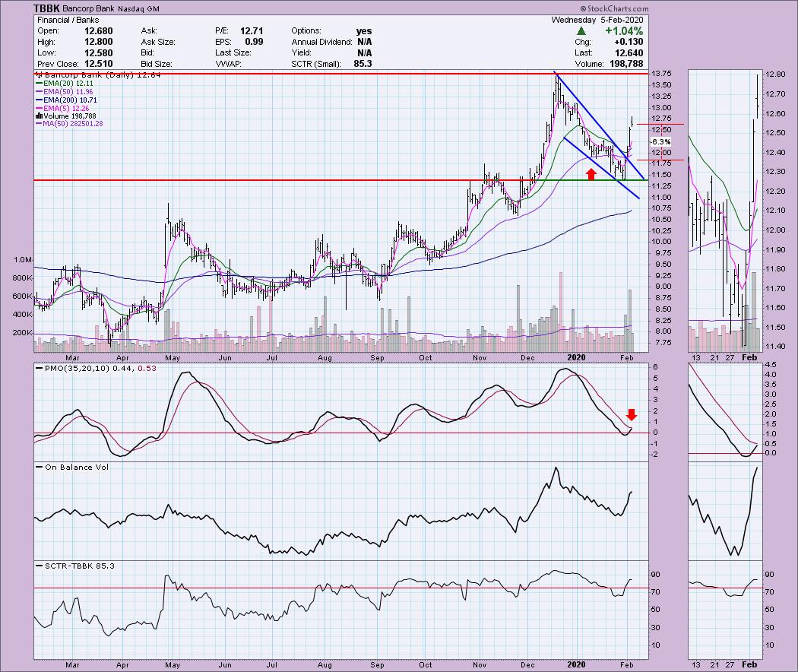Click the EMA(50) 11.96 legend entry

coord(68,92)
